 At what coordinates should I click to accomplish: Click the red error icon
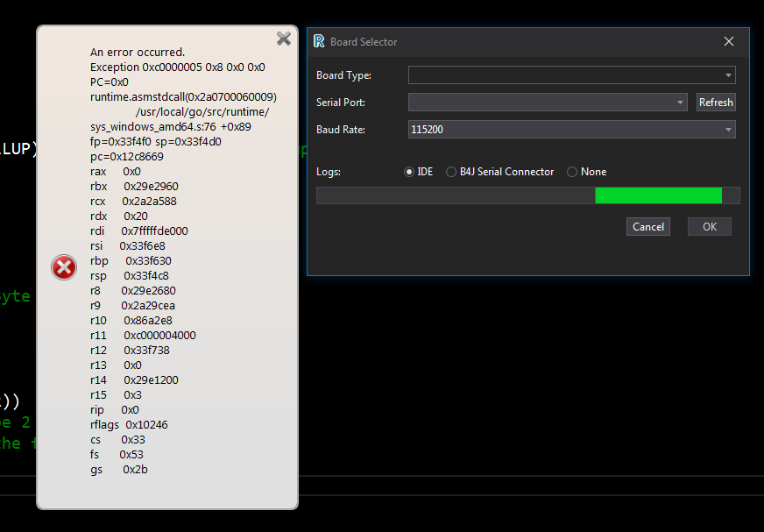[64, 267]
